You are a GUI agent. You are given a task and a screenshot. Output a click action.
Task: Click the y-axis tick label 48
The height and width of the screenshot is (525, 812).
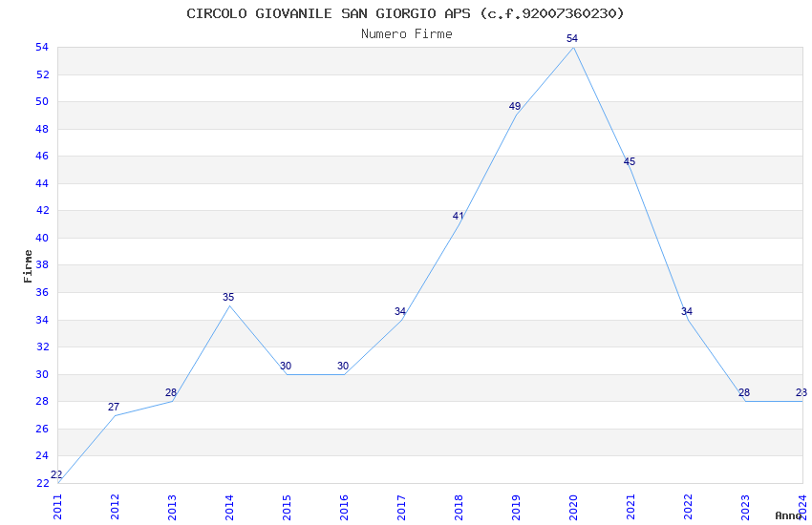42,129
